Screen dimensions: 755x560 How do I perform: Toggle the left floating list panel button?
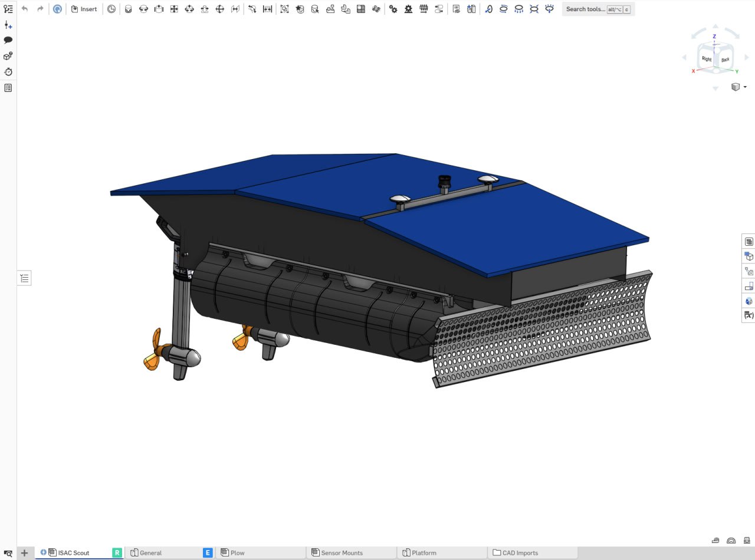[x=24, y=278]
